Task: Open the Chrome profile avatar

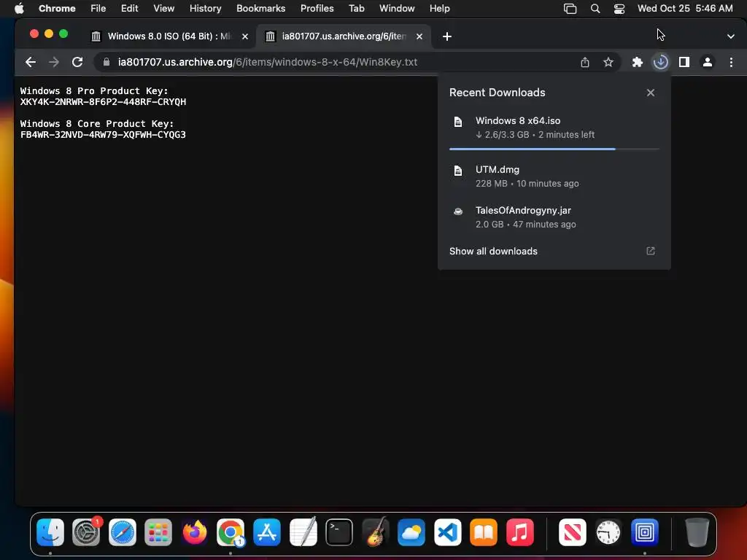Action: 708,62
